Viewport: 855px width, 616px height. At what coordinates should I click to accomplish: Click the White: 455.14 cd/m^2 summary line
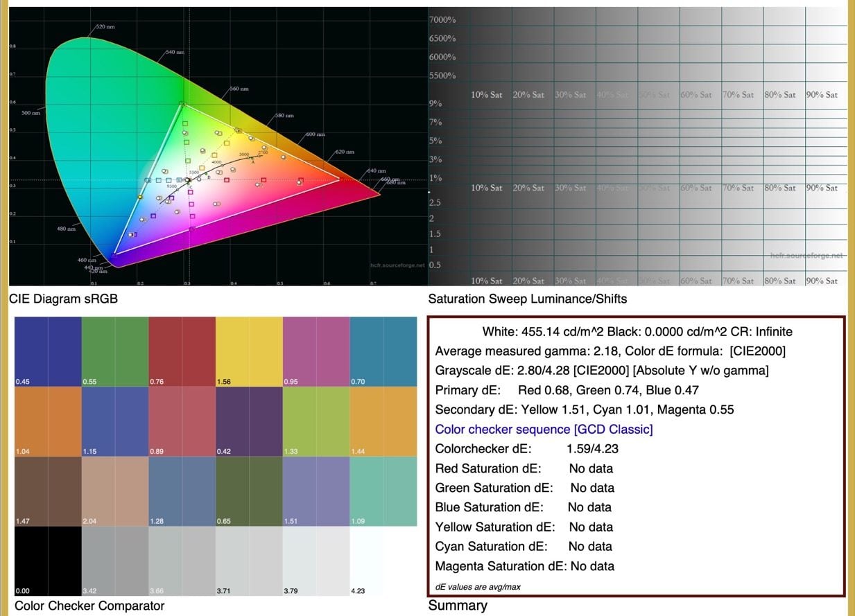click(x=637, y=332)
